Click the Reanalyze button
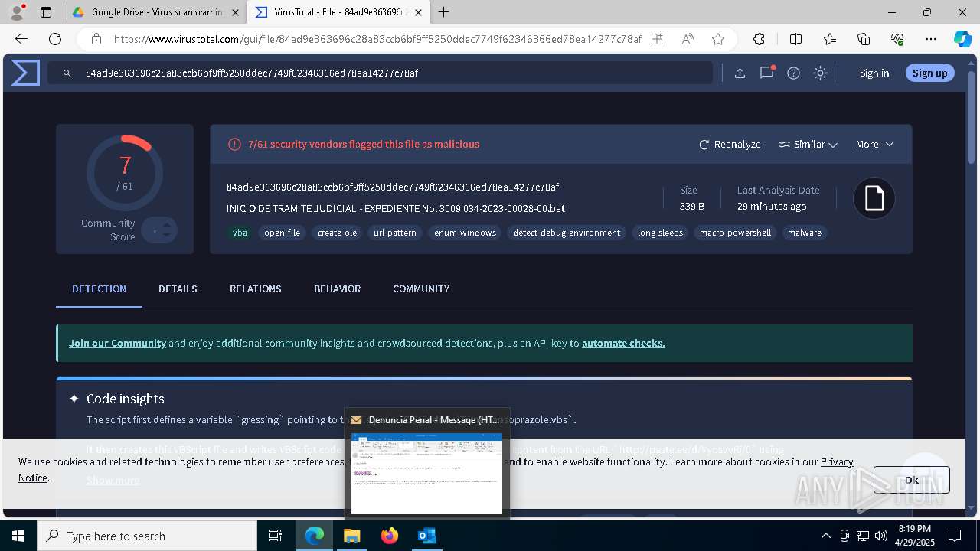The width and height of the screenshot is (980, 551). coord(730,144)
